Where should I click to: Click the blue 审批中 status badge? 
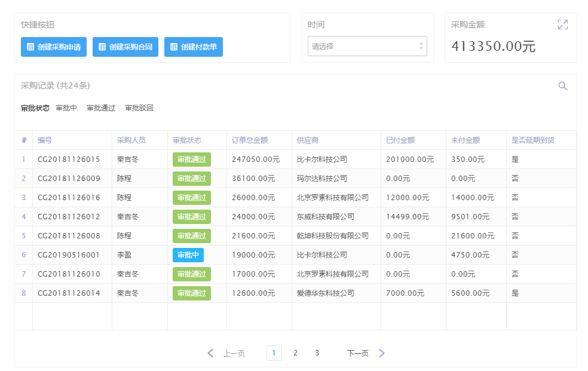pyautogui.click(x=188, y=255)
